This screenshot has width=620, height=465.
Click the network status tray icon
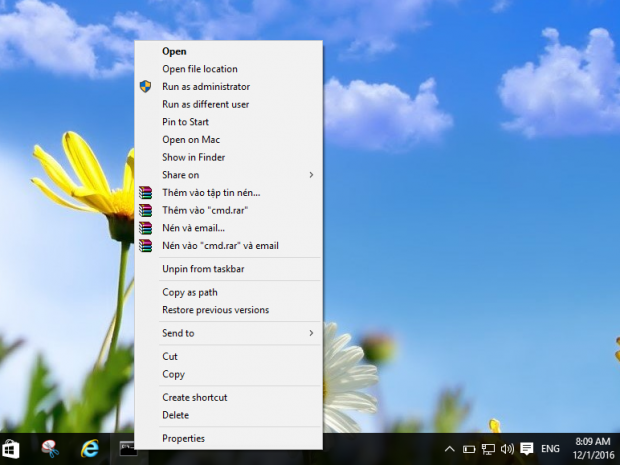click(x=488, y=449)
